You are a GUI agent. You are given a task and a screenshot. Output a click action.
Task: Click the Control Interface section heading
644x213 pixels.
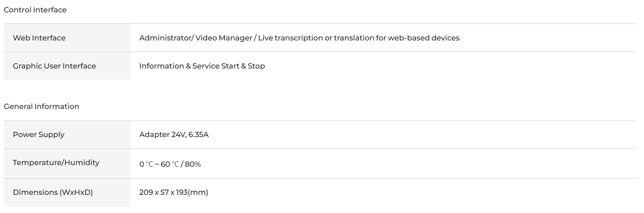[x=35, y=10]
